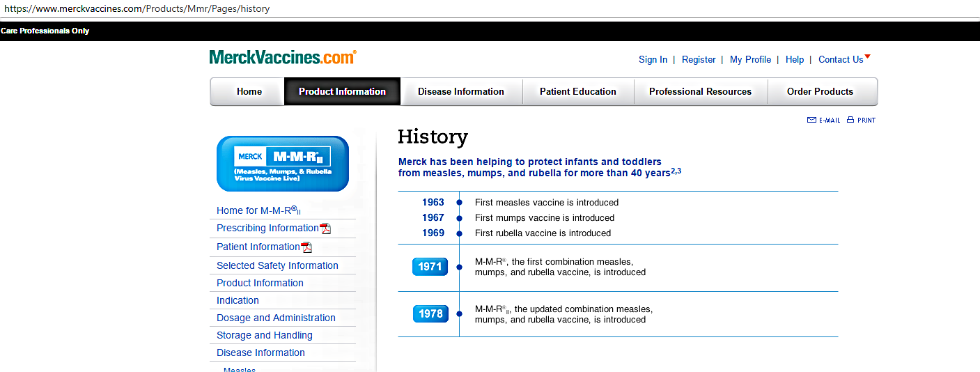Open the Help link
This screenshot has width=980, height=372.
pos(795,60)
